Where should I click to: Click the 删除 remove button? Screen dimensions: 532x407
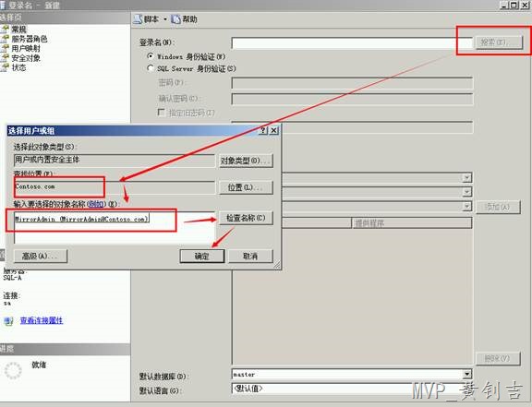coord(498,358)
